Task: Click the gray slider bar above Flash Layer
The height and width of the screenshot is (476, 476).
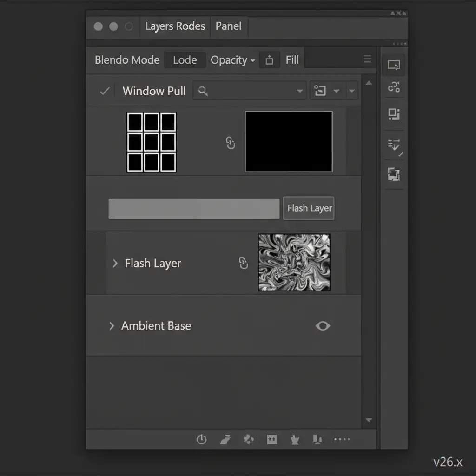Action: pyautogui.click(x=194, y=209)
